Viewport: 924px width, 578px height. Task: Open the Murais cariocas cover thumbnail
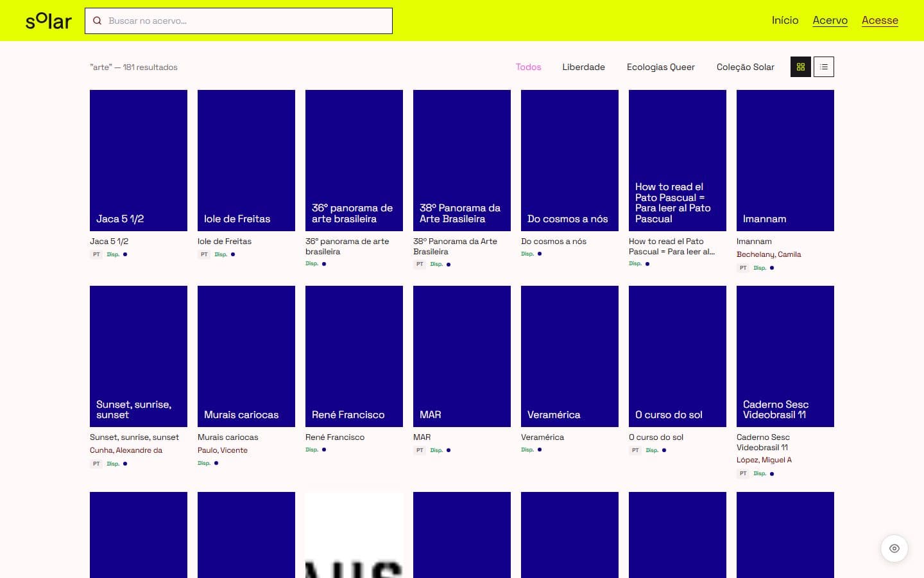246,356
